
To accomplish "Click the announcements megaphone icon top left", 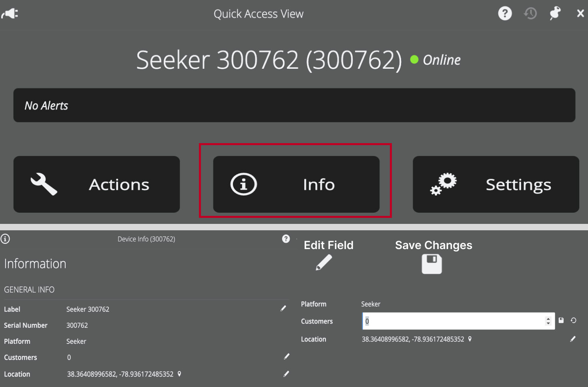I will click(10, 13).
